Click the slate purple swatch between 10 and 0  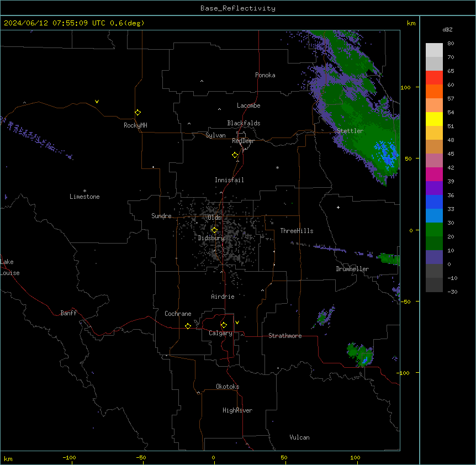[x=434, y=257]
